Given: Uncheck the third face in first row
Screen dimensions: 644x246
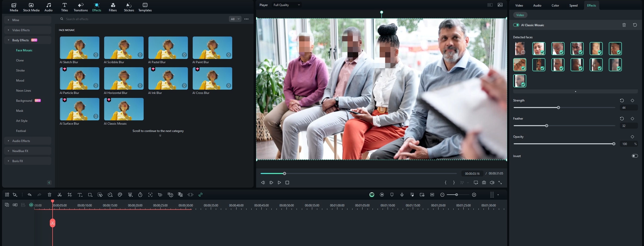Looking at the screenshot, I should pyautogui.click(x=561, y=52).
